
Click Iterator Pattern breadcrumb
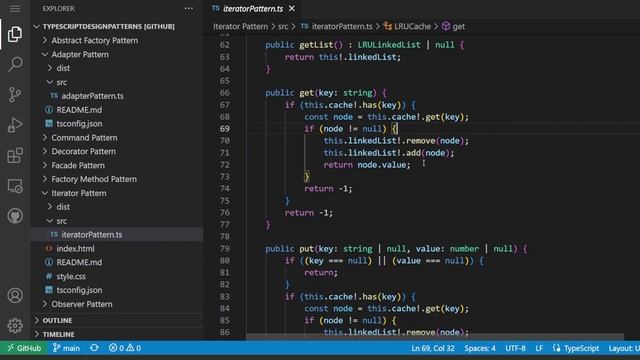coord(240,27)
